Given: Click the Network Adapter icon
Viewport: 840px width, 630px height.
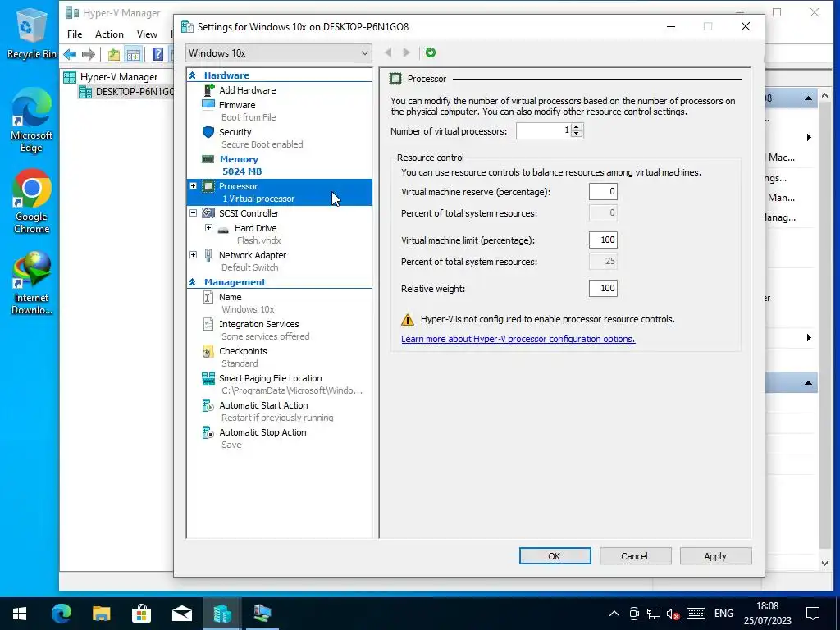Looking at the screenshot, I should (208, 255).
